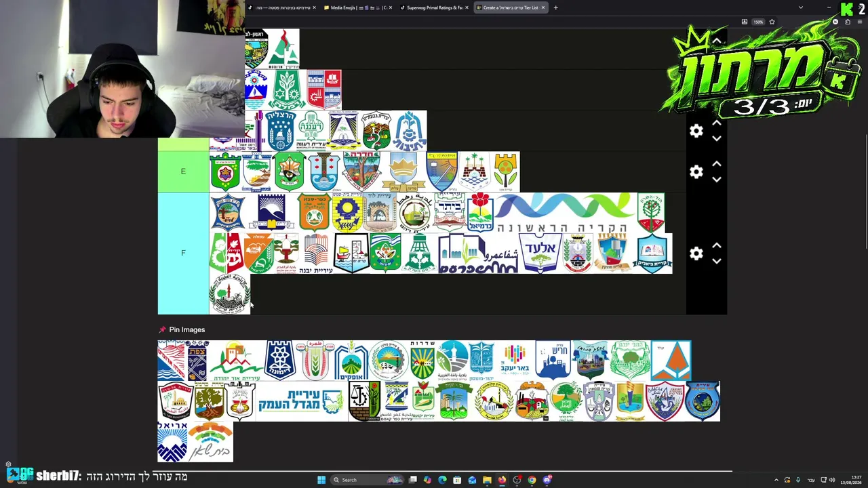Select the Or Yehuda municipality logo

236,361
